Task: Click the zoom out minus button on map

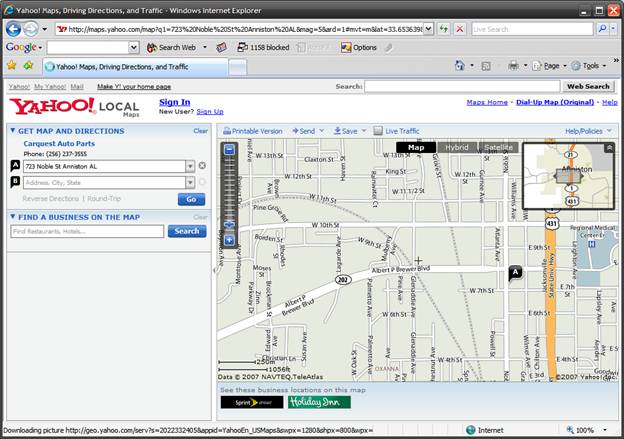Action: pos(229,150)
